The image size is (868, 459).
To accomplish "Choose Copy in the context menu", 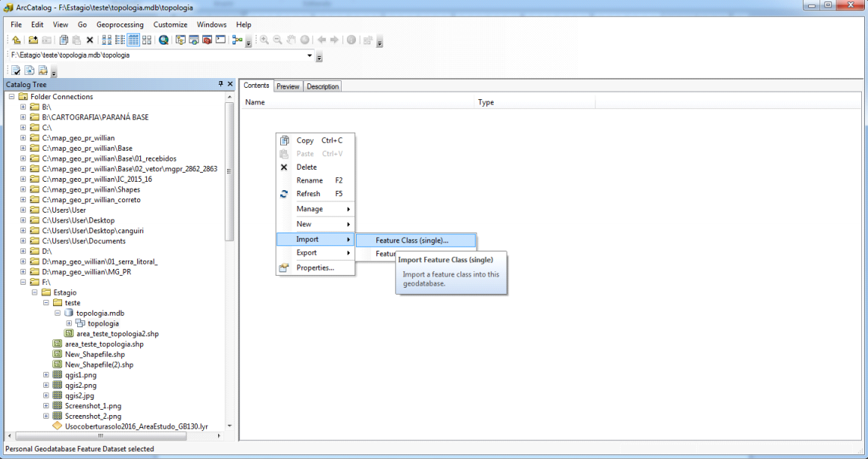I will (316, 141).
